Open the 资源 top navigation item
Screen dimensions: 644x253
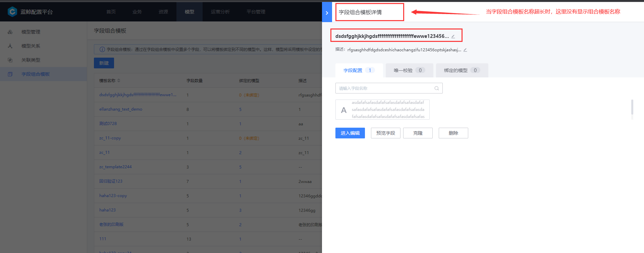click(x=163, y=12)
